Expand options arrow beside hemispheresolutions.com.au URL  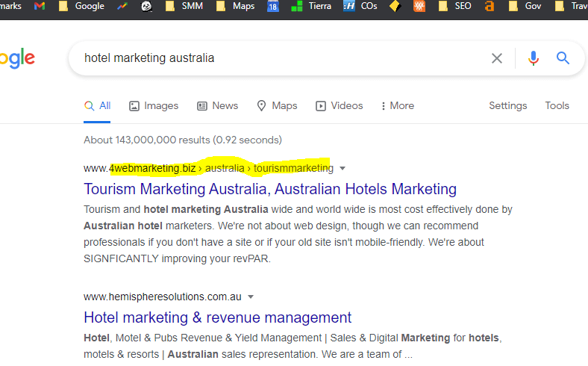click(x=251, y=297)
